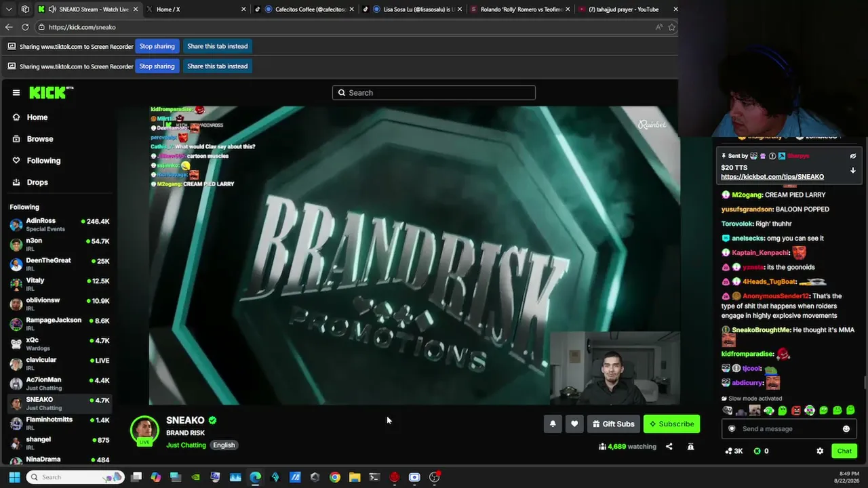This screenshot has width=868, height=488.
Task: Click the troll face quick emote
Action: point(728,411)
